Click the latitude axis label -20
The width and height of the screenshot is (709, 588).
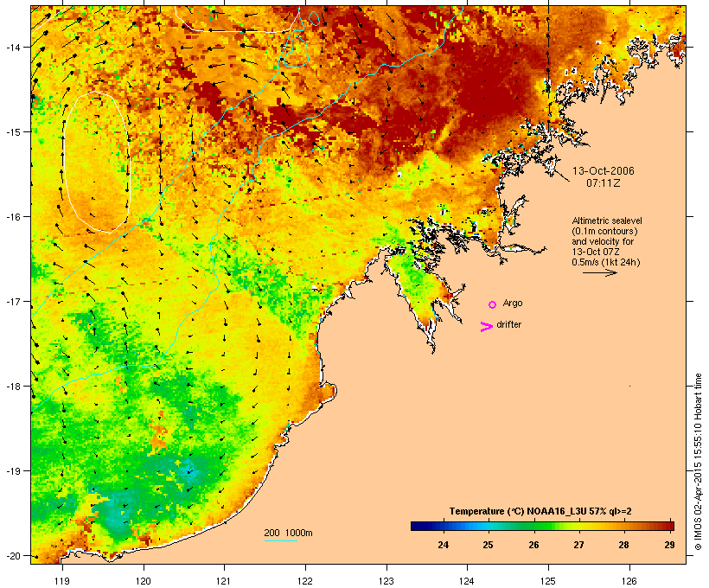(12, 556)
